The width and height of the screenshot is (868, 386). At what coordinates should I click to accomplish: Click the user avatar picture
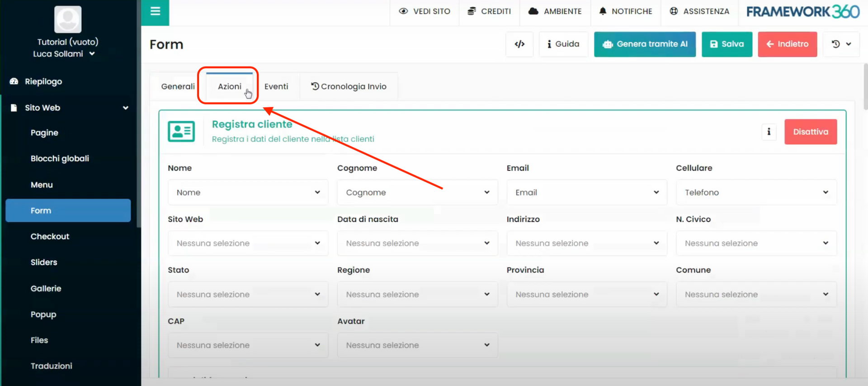pos(68,19)
